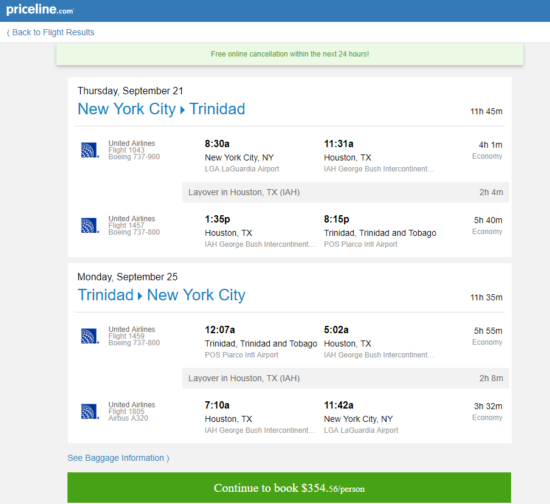
Task: Click United Airlines logo for Flight 1805
Action: pyautogui.click(x=89, y=411)
